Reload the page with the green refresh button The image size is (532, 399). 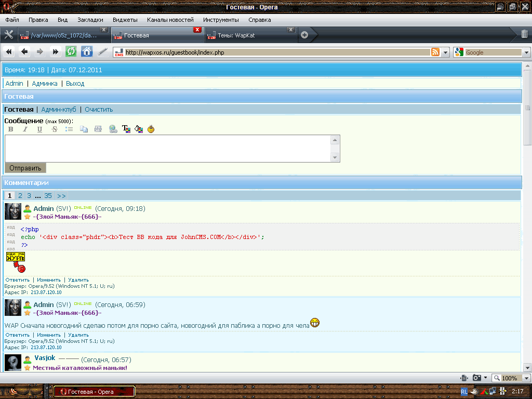point(71,51)
